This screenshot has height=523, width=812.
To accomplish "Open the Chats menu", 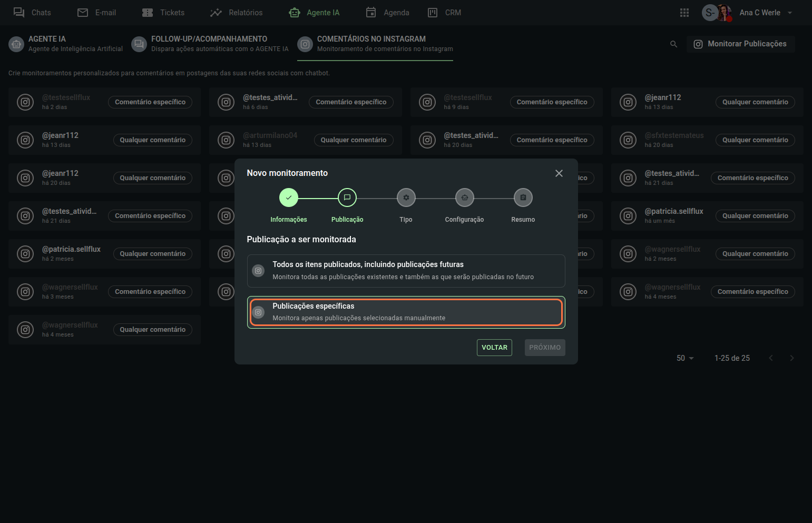I will click(x=33, y=13).
